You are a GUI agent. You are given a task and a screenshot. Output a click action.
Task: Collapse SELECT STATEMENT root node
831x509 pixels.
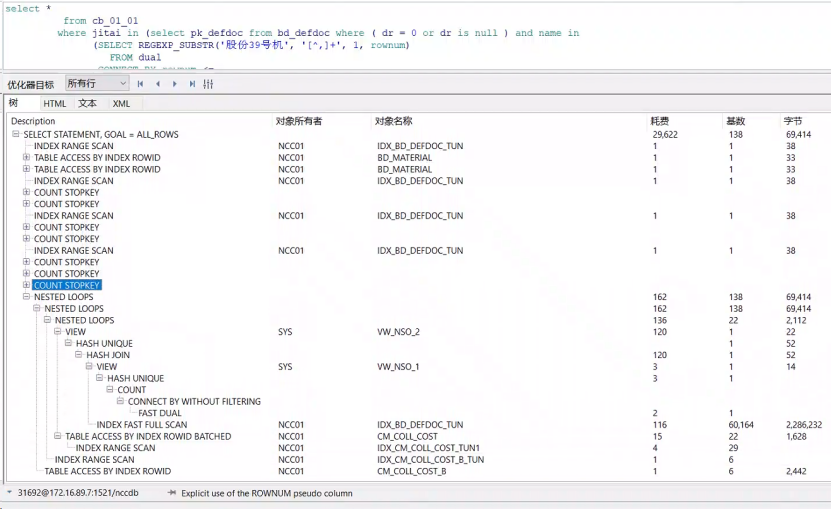pyautogui.click(x=16, y=134)
